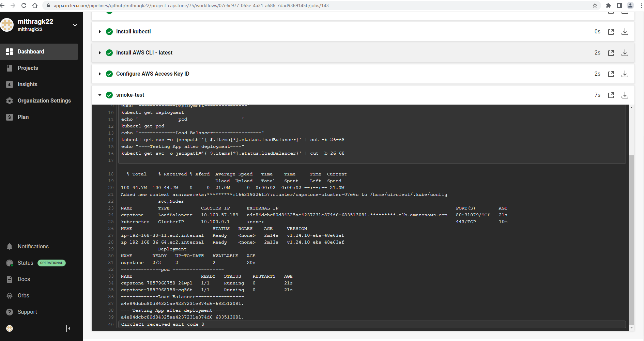The height and width of the screenshot is (341, 644).
Task: Download Install kubectl step output
Action: click(625, 32)
